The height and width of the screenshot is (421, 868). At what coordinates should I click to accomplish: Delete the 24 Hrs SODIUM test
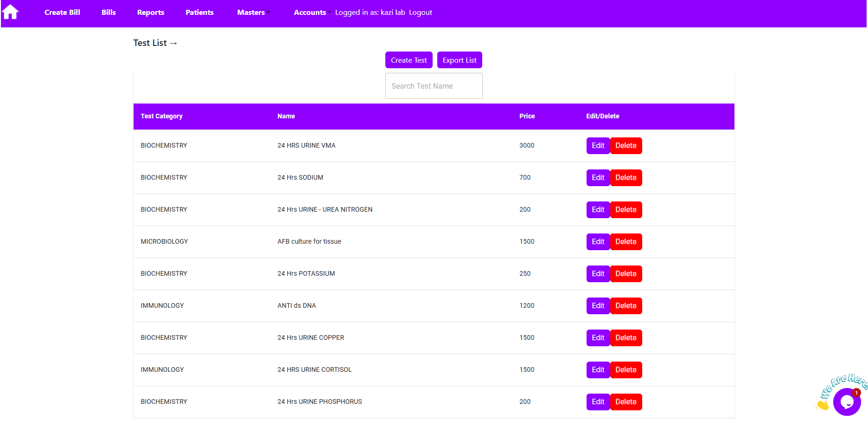625,178
